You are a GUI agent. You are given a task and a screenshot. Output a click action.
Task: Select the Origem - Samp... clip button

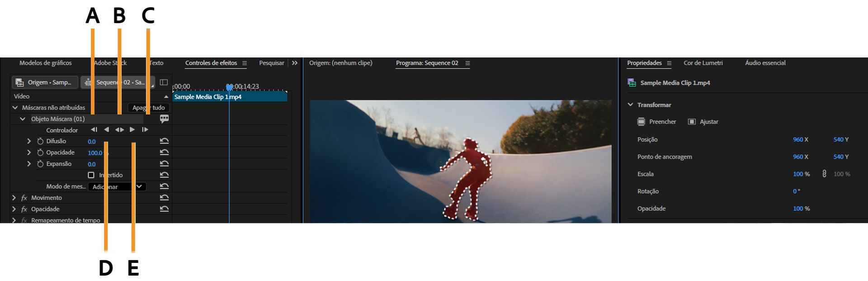point(45,82)
